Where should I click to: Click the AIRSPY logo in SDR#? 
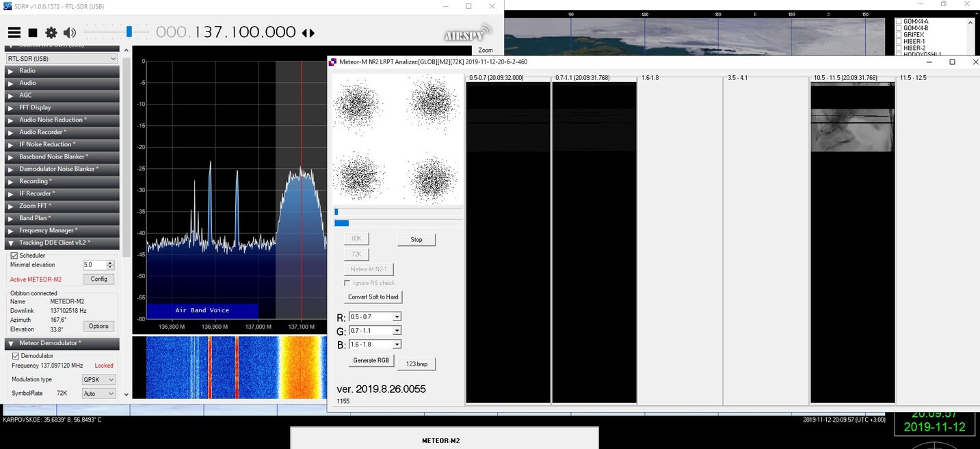click(468, 34)
